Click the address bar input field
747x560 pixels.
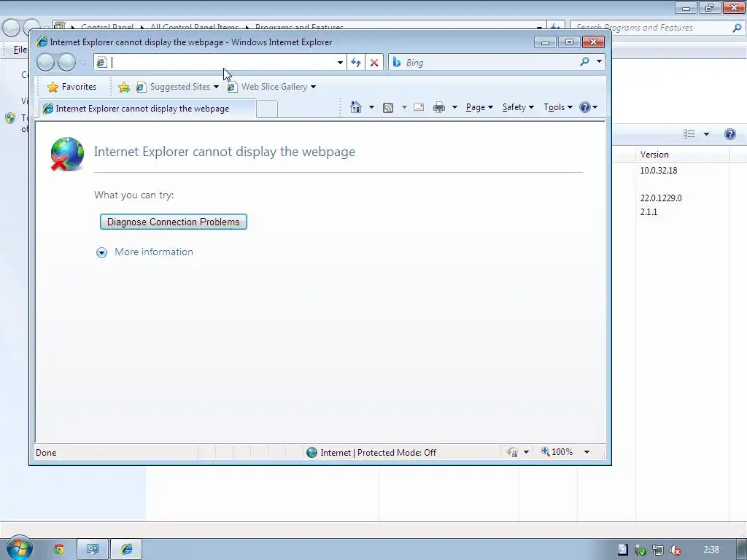click(222, 63)
